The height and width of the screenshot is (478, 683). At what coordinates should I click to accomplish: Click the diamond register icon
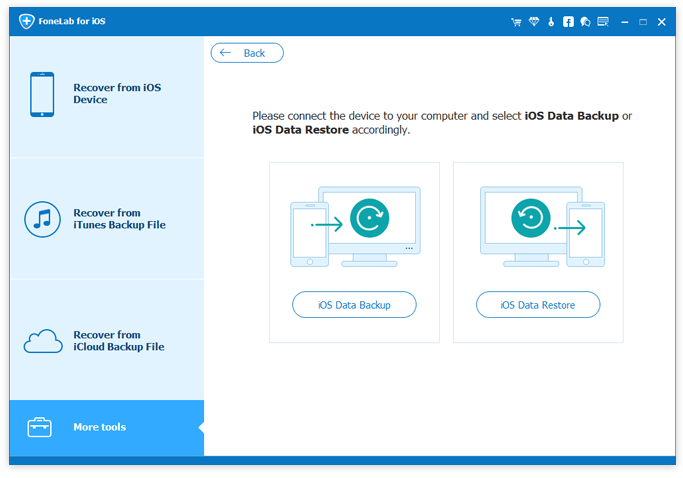point(534,21)
